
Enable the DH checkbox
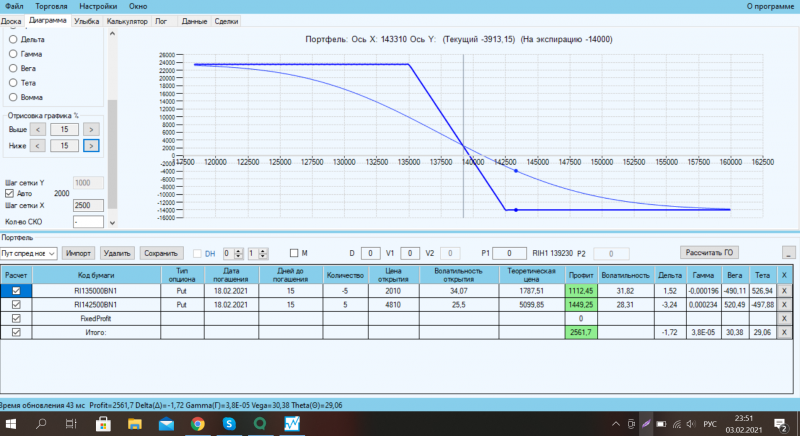tap(197, 253)
